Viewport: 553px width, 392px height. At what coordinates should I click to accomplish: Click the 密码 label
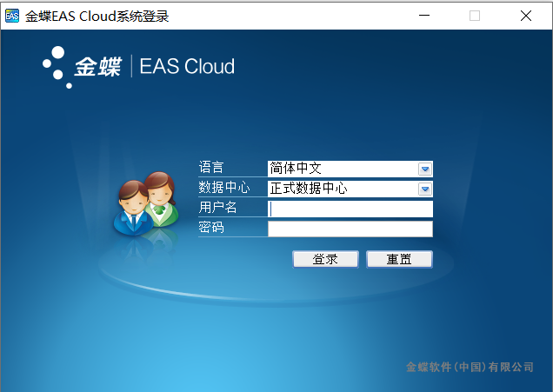[x=211, y=227]
